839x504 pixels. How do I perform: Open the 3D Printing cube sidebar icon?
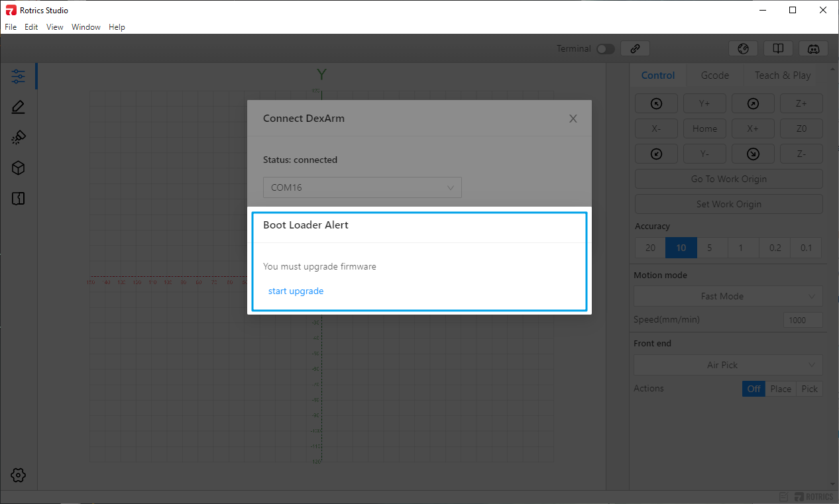click(x=19, y=168)
